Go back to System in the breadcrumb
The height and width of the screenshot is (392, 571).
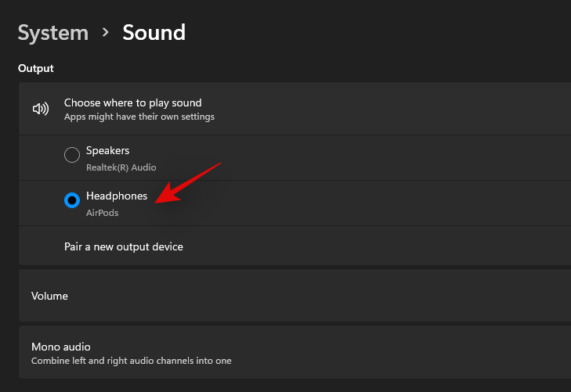[x=53, y=33]
